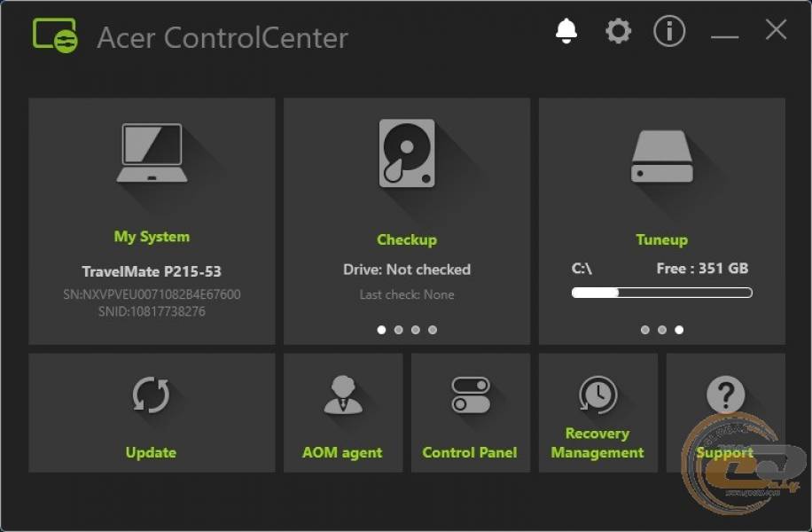This screenshot has width=812, height=532.
Task: Open the Tuneup label
Action: 662,239
